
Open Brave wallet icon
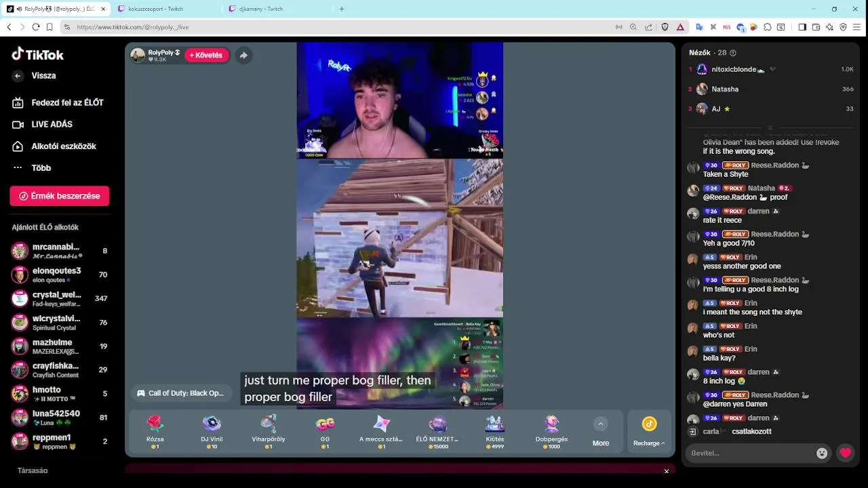[x=816, y=27]
